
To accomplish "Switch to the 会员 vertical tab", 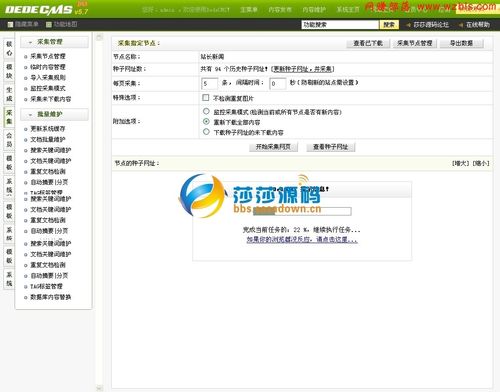I will click(x=9, y=139).
